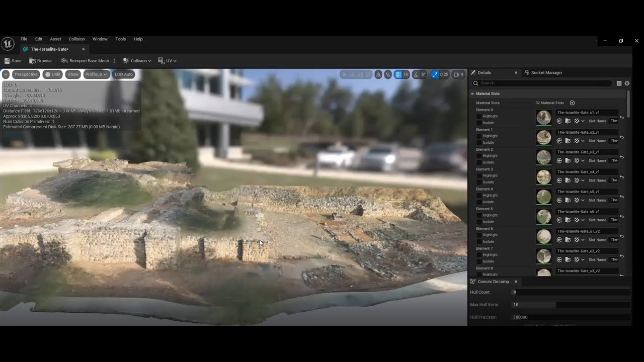Screen dimensions: 644x362
Task: Open the Collision menu in menu bar
Action: (x=77, y=39)
